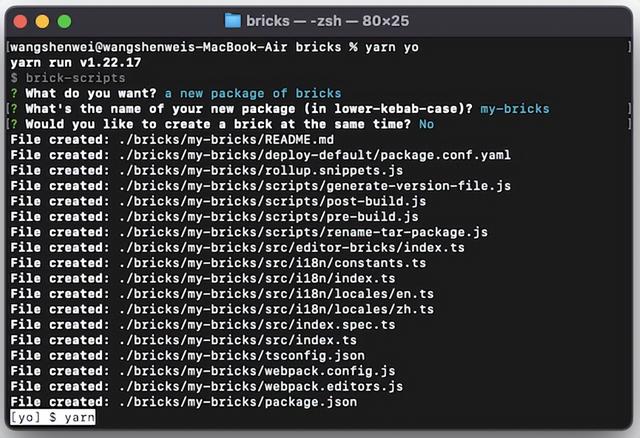Click the highlighted "[yo] $ yarn" status line
The image size is (640, 438).
53,417
